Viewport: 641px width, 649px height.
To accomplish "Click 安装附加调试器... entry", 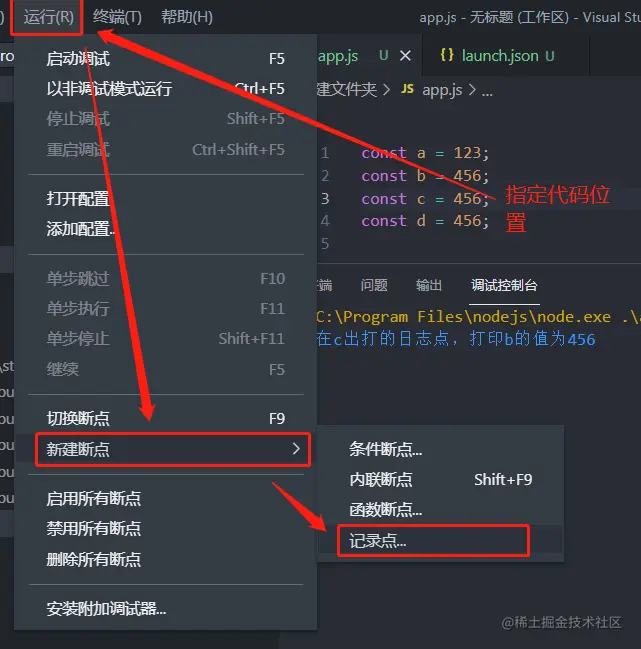I will [x=166, y=609].
